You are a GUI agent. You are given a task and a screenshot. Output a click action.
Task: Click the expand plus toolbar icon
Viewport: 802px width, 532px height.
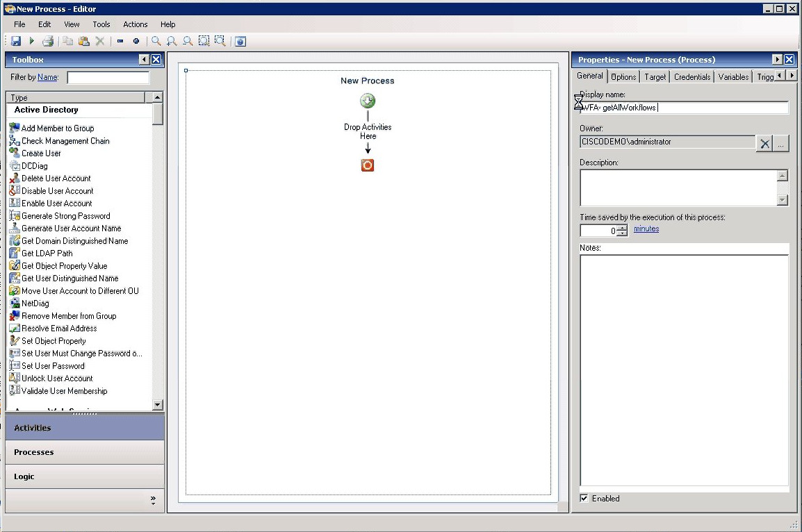136,41
